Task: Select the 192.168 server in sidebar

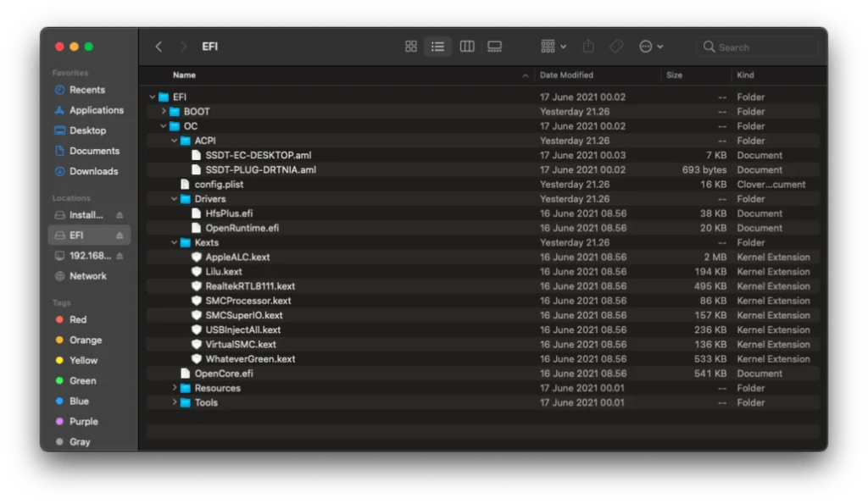Action: (x=82, y=256)
